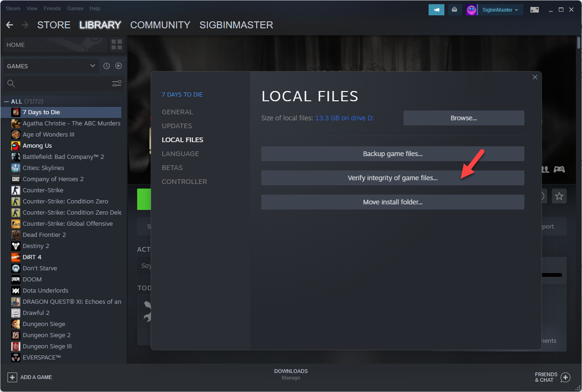The image size is (582, 392).
Task: Click the Among Us crewmate icon
Action: tap(15, 146)
